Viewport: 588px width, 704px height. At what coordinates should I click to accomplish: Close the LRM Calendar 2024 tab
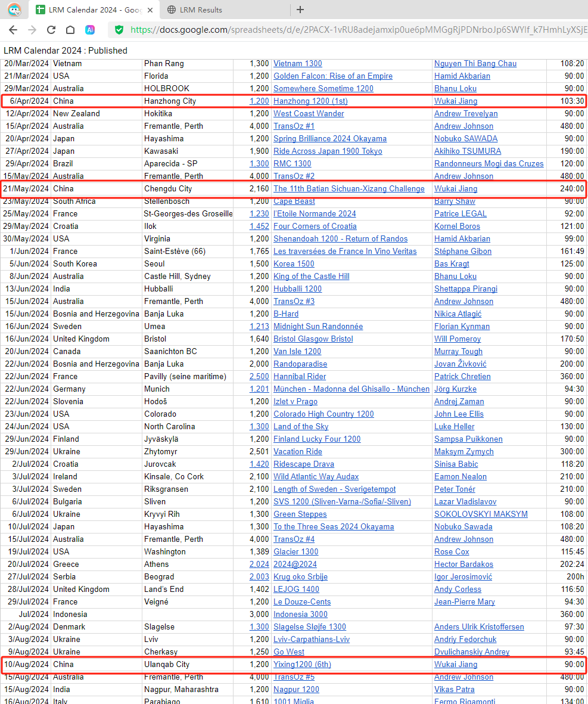pyautogui.click(x=150, y=10)
